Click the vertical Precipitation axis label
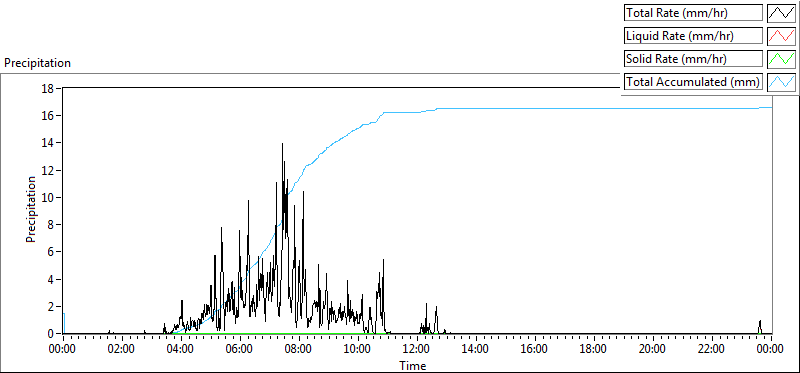 coord(31,209)
